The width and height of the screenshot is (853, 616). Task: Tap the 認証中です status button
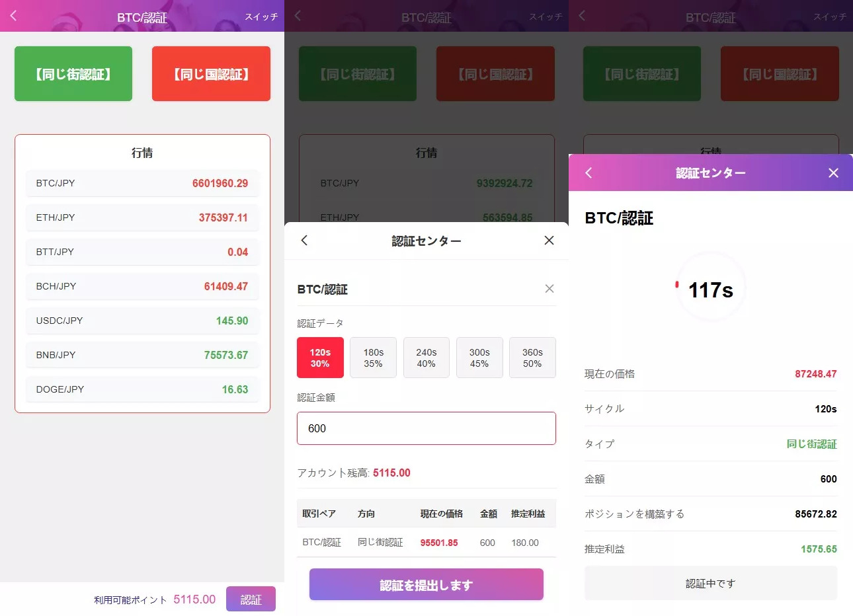pos(710,582)
